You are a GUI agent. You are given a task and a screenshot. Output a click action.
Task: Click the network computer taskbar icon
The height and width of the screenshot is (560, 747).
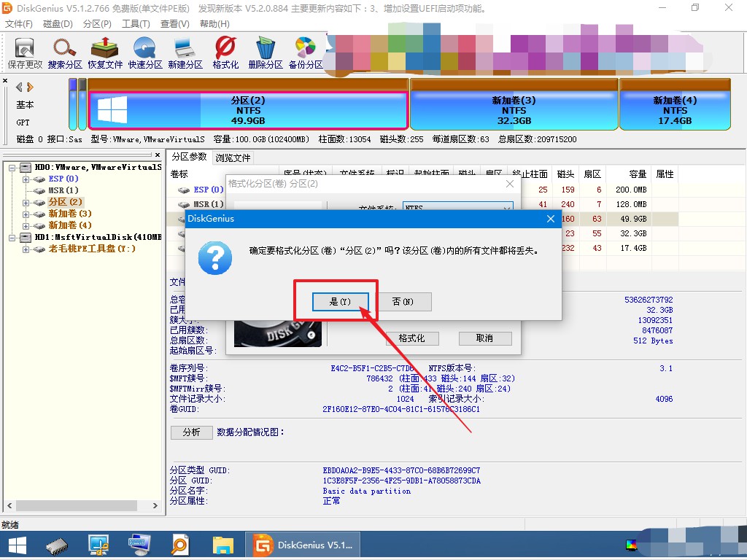point(98,545)
